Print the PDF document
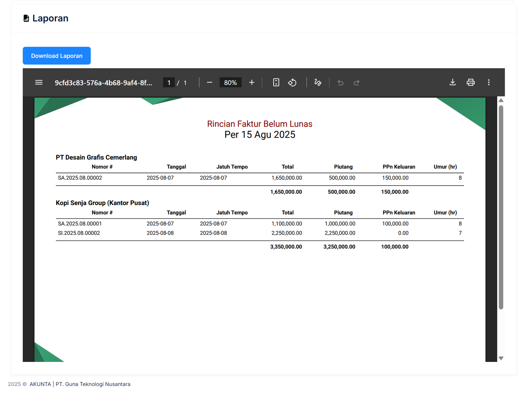 (470, 82)
